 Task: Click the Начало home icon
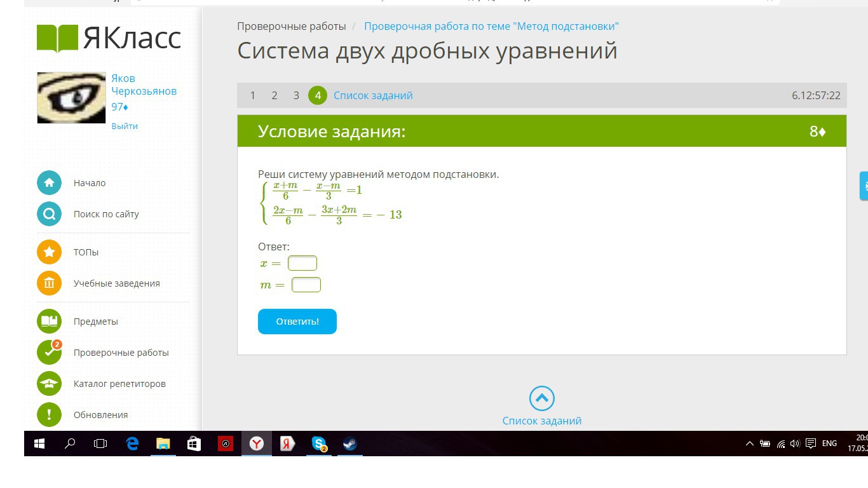(49, 183)
